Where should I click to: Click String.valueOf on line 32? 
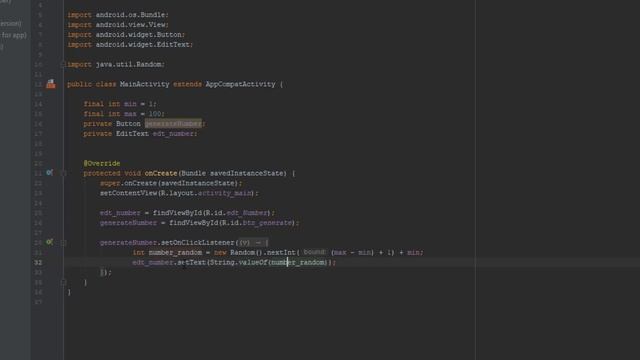click(x=238, y=262)
